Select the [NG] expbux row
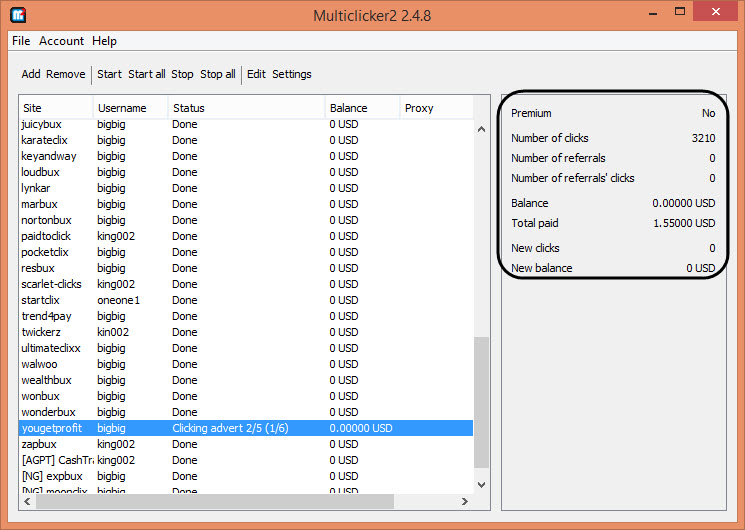Screen dimensions: 745x530 click(x=246, y=476)
